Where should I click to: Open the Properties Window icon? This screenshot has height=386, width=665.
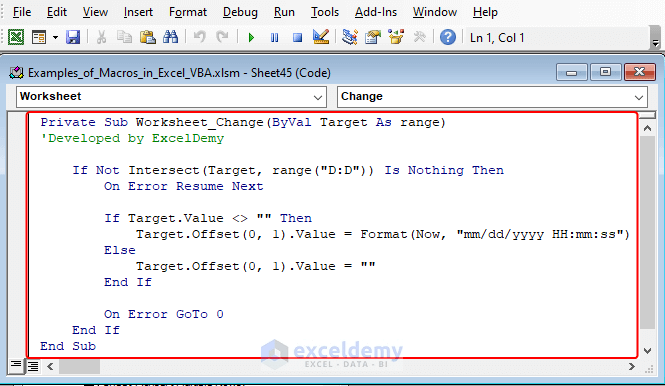click(373, 37)
